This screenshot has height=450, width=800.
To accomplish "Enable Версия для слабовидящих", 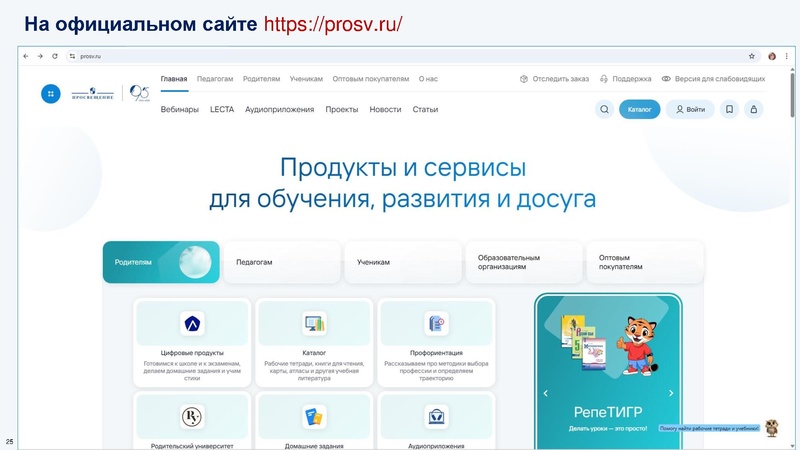I will click(713, 79).
